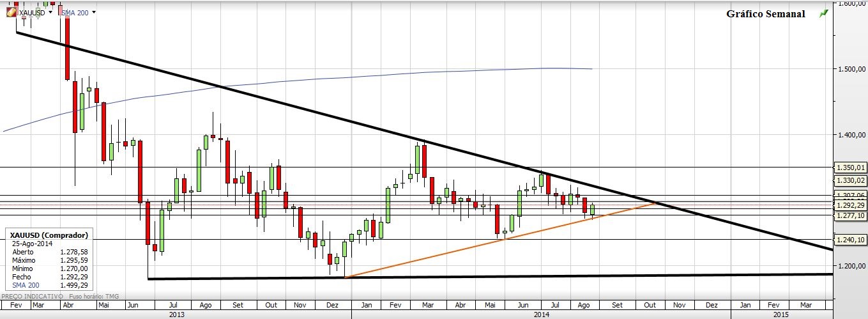
Task: Click the Fuso horário: TMG label
Action: click(x=93, y=297)
